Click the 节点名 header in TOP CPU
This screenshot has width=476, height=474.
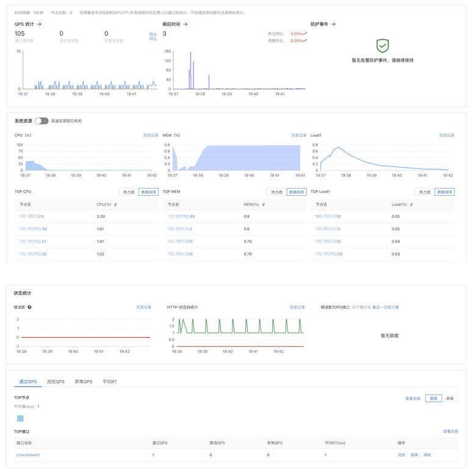point(25,204)
